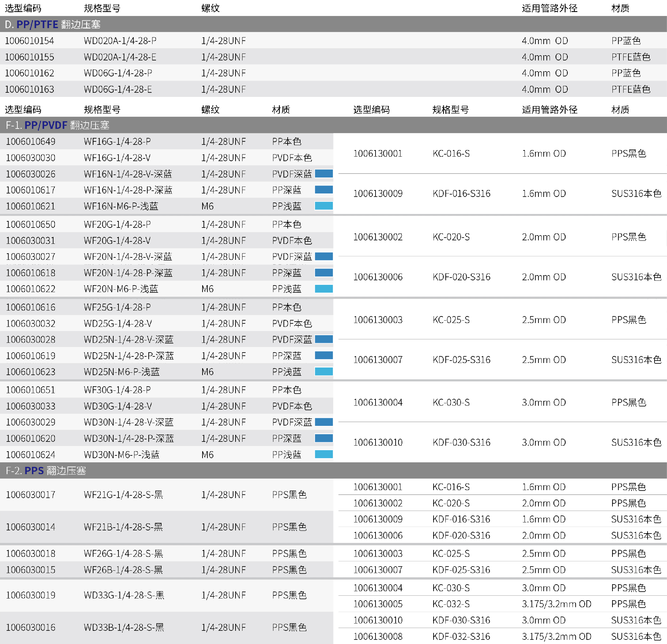667x644 pixels.
Task: Select the F-1. PP/PVDF 翻边压塞 section header
Action: pos(58,125)
